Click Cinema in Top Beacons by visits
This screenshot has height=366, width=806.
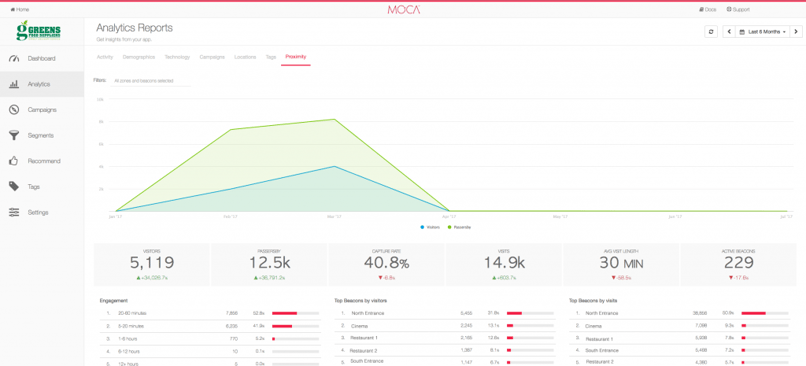pos(594,326)
